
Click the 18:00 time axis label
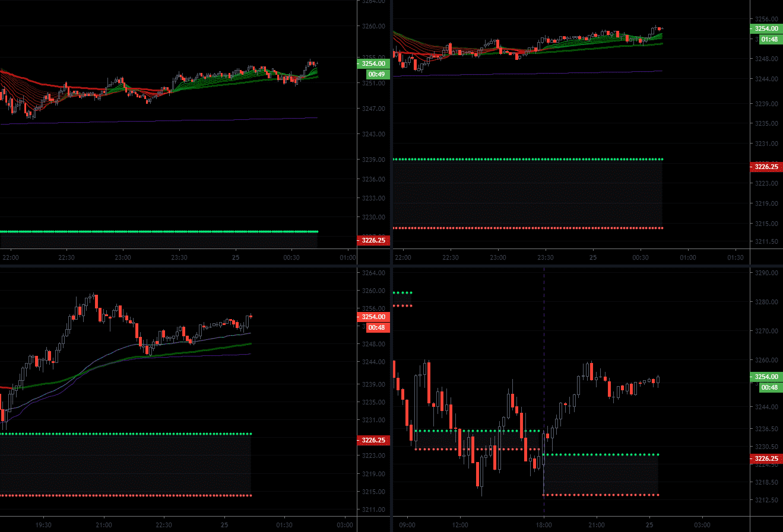tap(544, 525)
